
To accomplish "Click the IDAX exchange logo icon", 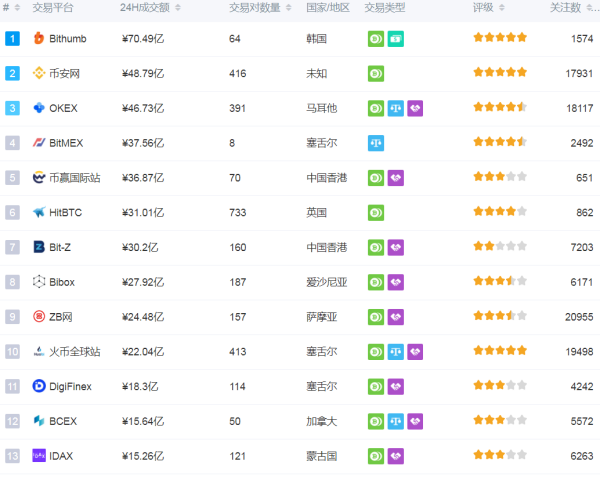I will pyautogui.click(x=39, y=456).
